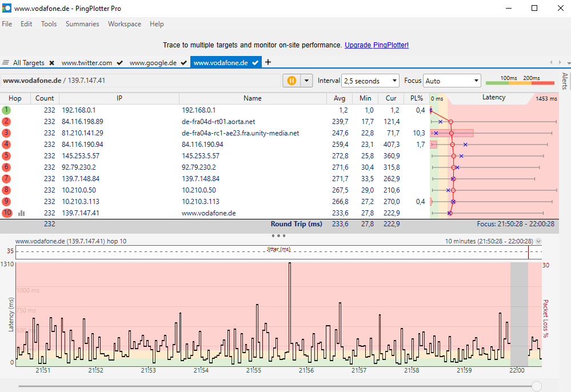Screen dimensions: 571x392
Task: Select hop 1 green circle
Action: point(6,110)
